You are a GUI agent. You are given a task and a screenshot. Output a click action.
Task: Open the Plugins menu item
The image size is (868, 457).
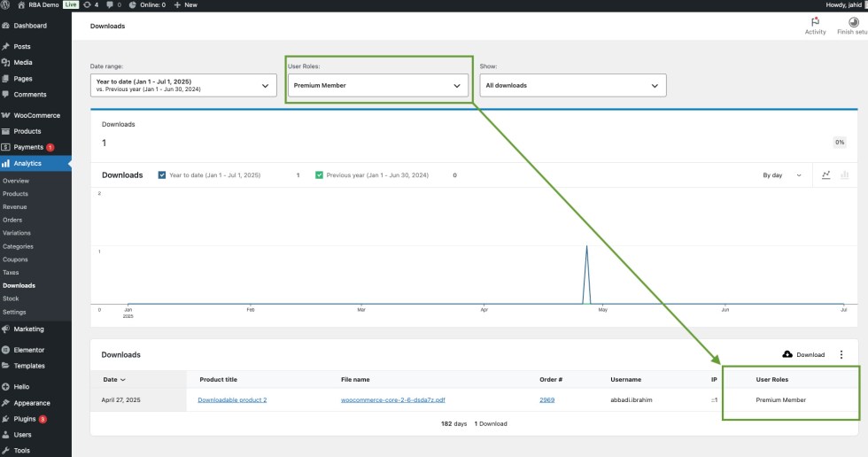point(26,418)
